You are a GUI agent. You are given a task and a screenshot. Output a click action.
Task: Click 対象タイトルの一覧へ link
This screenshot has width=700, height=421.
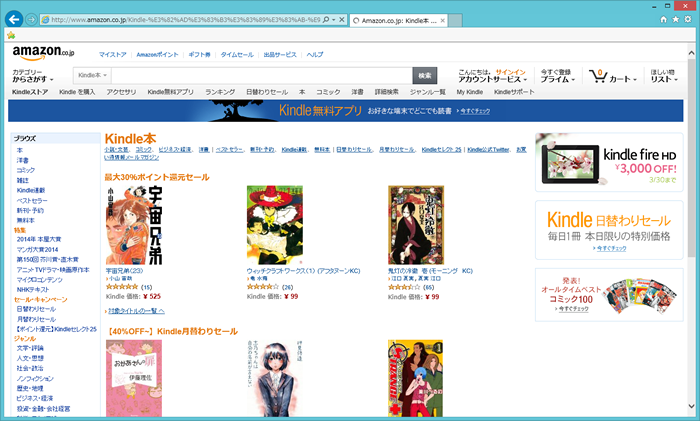coord(136,311)
